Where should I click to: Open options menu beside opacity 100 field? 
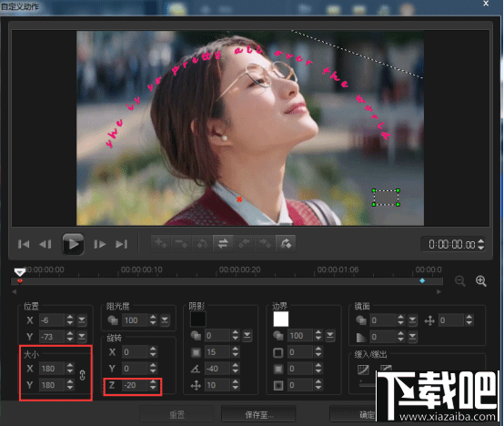(165, 319)
